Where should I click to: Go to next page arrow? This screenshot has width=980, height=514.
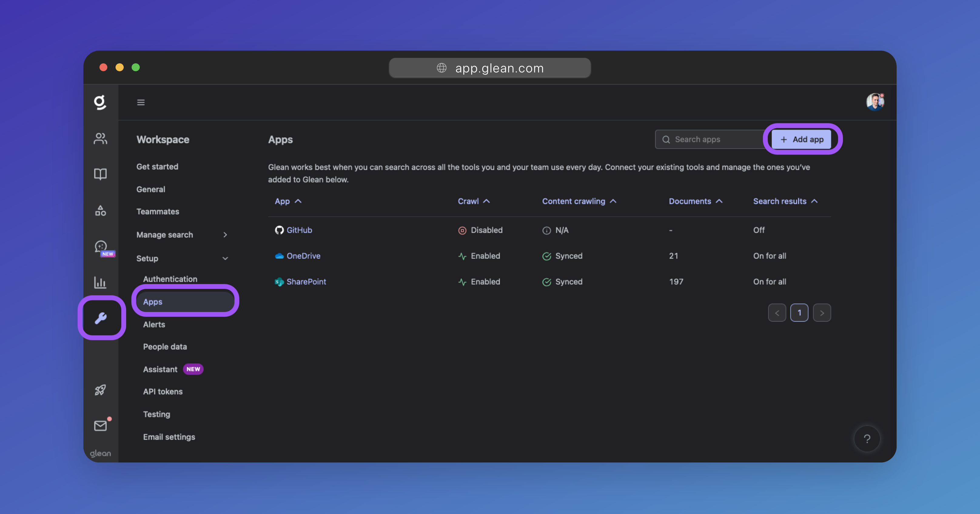821,313
